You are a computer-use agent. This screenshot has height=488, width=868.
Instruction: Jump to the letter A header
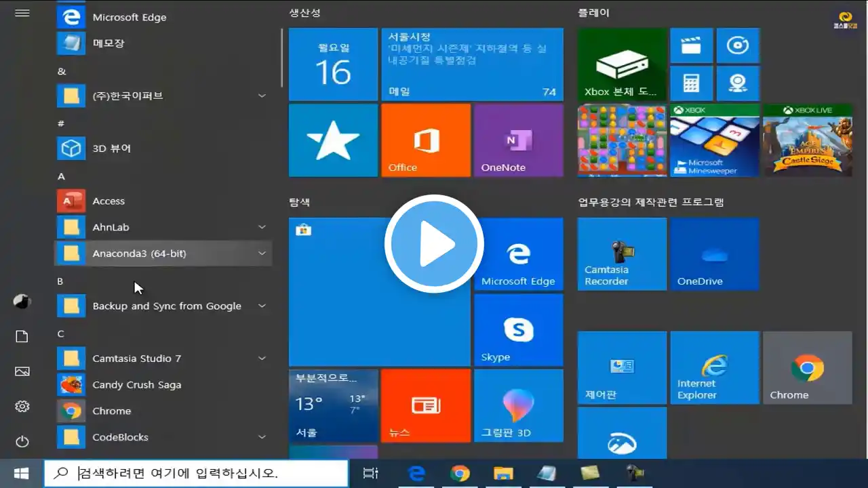pos(61,176)
